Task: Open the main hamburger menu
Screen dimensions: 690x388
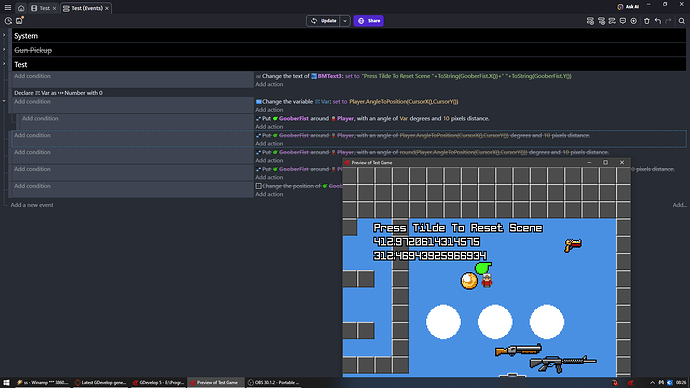Action: point(8,8)
